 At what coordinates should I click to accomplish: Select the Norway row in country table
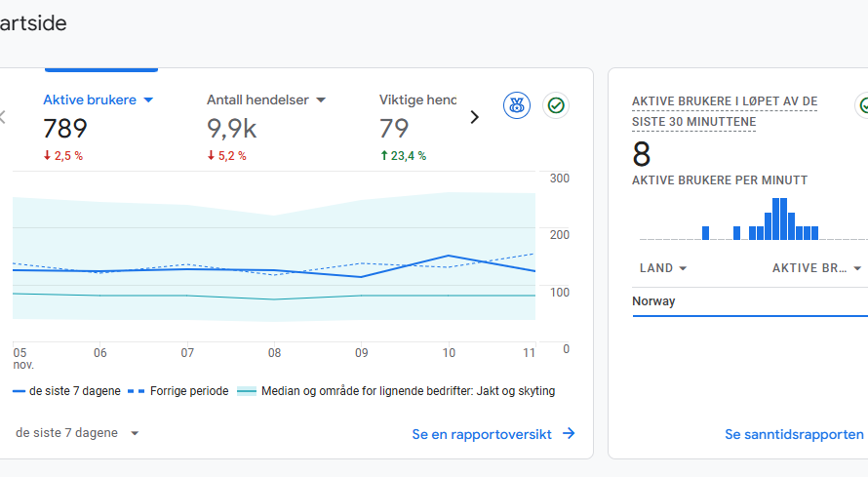tap(653, 301)
